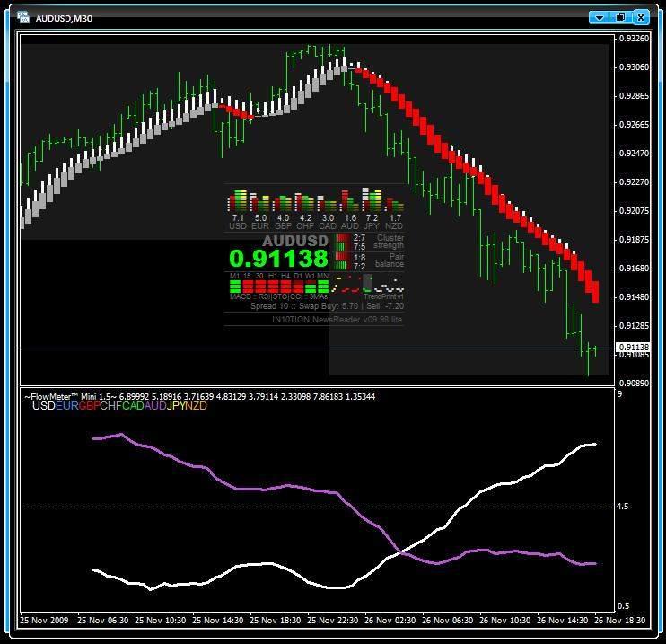Select the CHF strength label under 4.2
Image resolution: width=666 pixels, height=644 pixels.
pyautogui.click(x=305, y=226)
